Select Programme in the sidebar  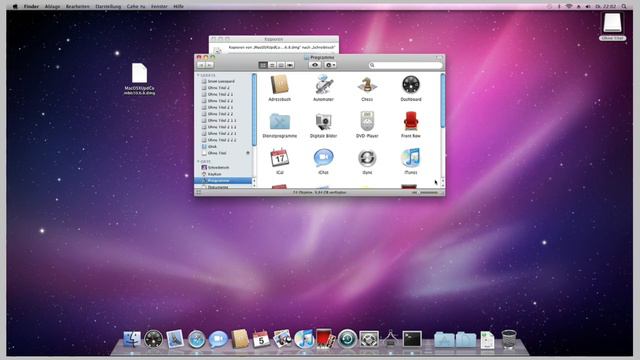click(x=224, y=180)
